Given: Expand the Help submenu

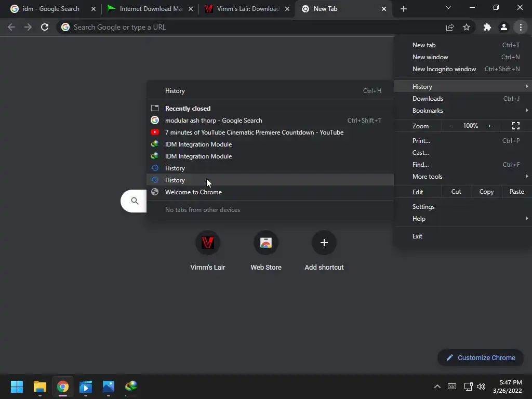Looking at the screenshot, I should pos(463,219).
